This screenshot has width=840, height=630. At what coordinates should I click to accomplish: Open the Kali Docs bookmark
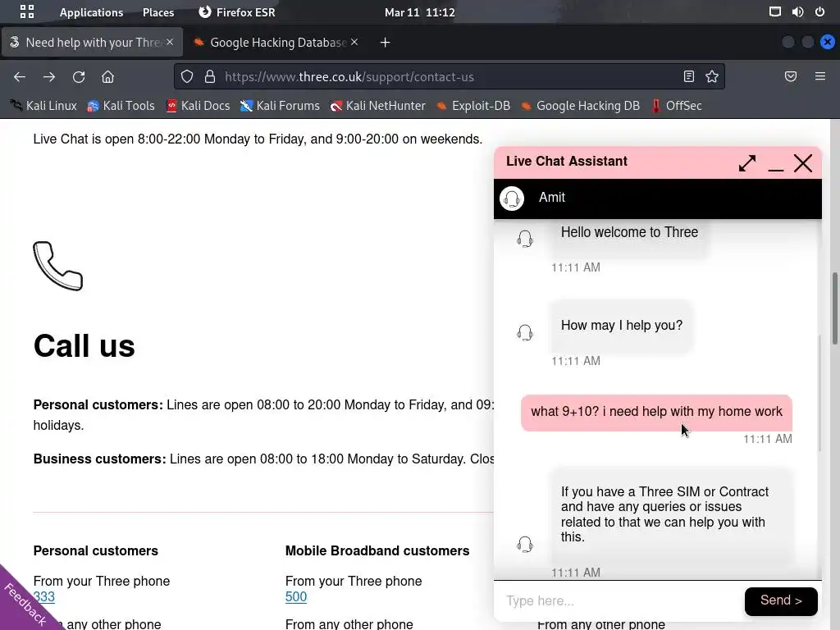(198, 106)
